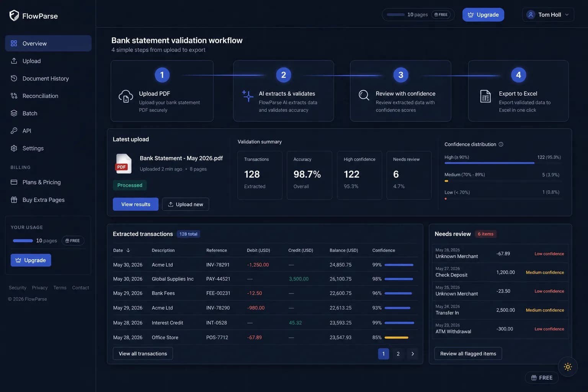Select Overview in the sidebar
The height and width of the screenshot is (392, 588).
tap(48, 43)
